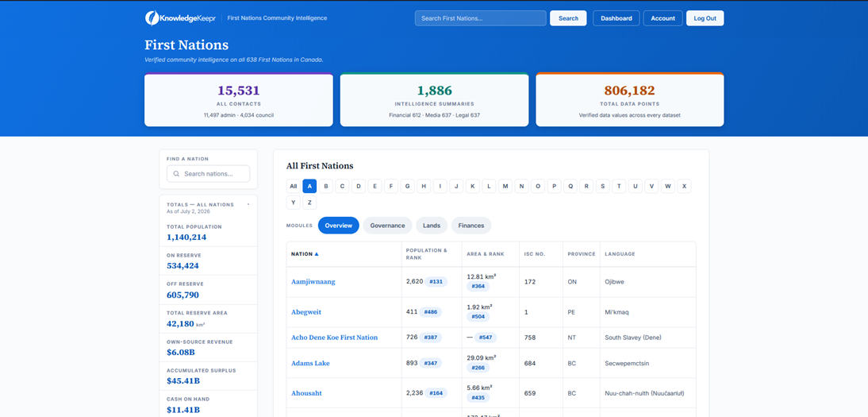This screenshot has height=417, width=868.
Task: Sort by the Nation column arrow
Action: 317,254
